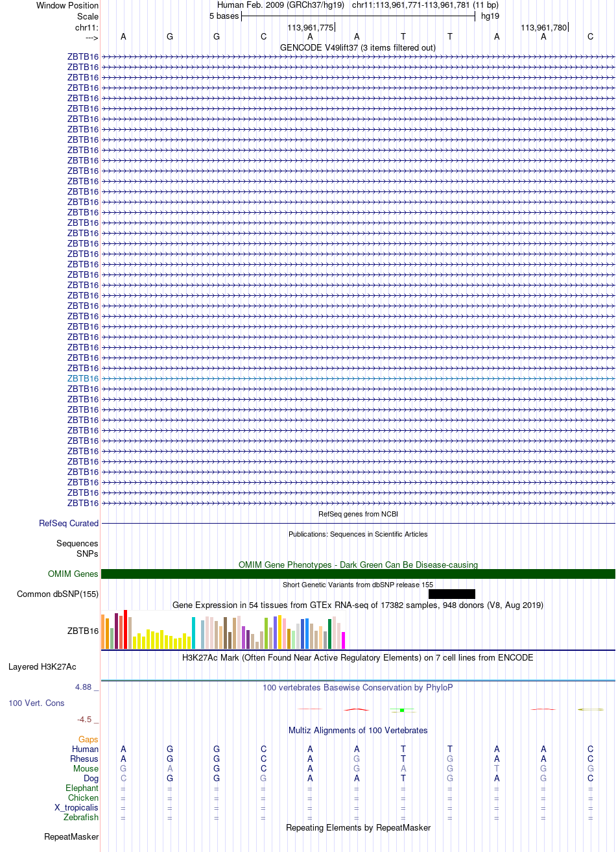Viewport: 616px width, 852px height.
Task: Click the OMIM Genes label
Action: click(73, 574)
